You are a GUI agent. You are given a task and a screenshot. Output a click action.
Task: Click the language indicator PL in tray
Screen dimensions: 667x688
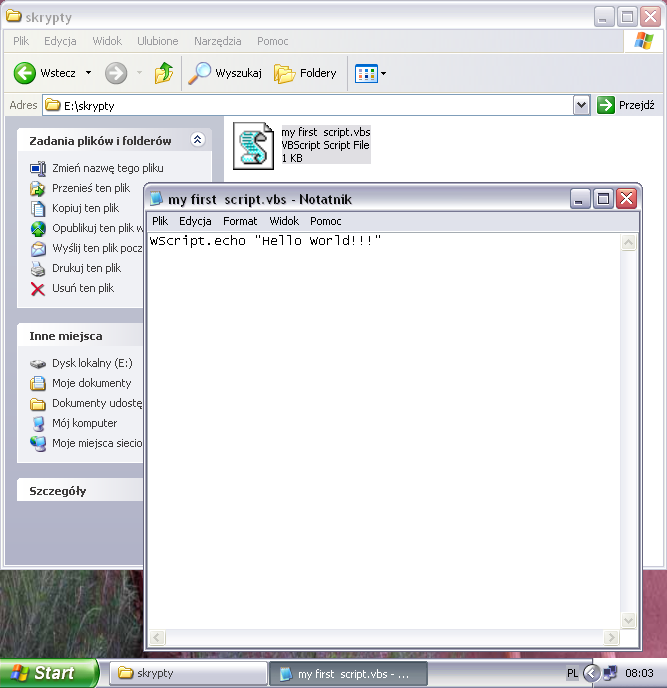[572, 674]
